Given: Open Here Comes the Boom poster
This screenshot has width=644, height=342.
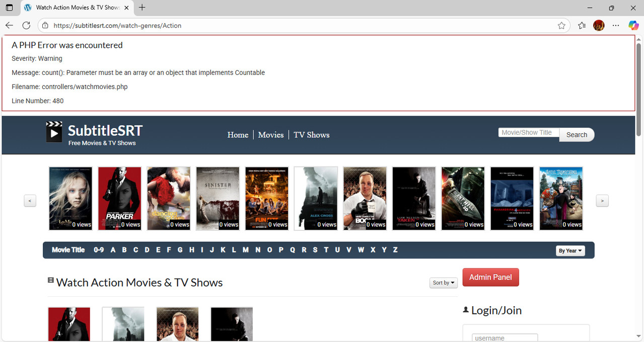Looking at the screenshot, I should [x=365, y=199].
